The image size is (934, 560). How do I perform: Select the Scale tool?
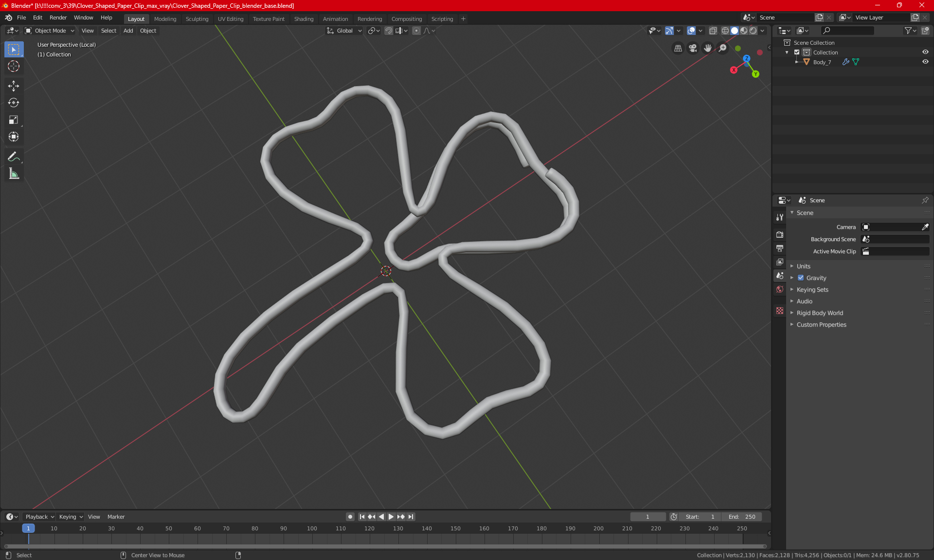(x=14, y=120)
